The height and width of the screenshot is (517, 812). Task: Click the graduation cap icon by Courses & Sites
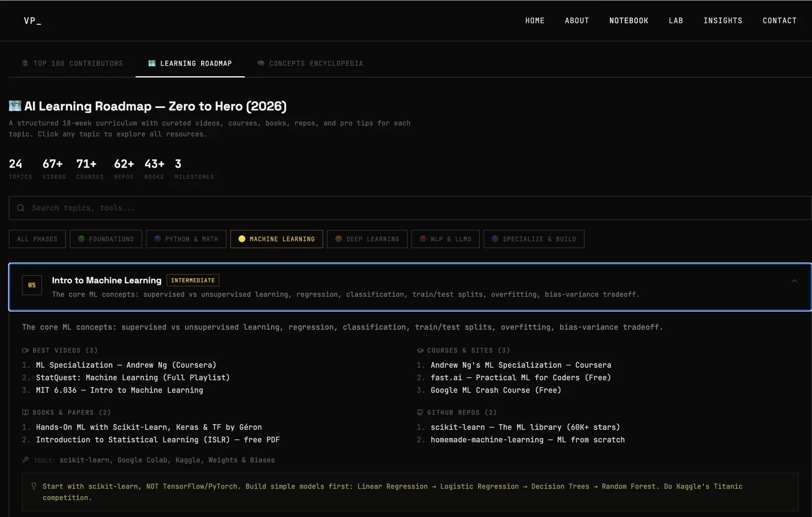[x=420, y=351]
